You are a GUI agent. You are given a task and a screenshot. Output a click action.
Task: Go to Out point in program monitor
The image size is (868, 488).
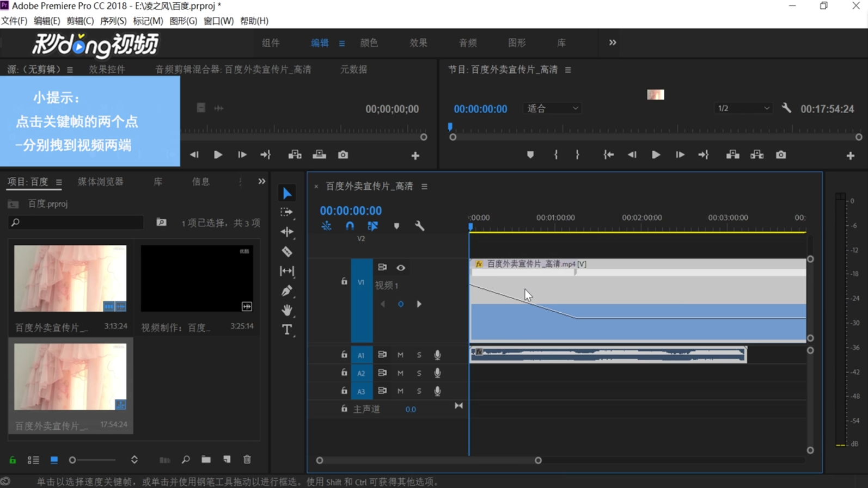(x=704, y=155)
